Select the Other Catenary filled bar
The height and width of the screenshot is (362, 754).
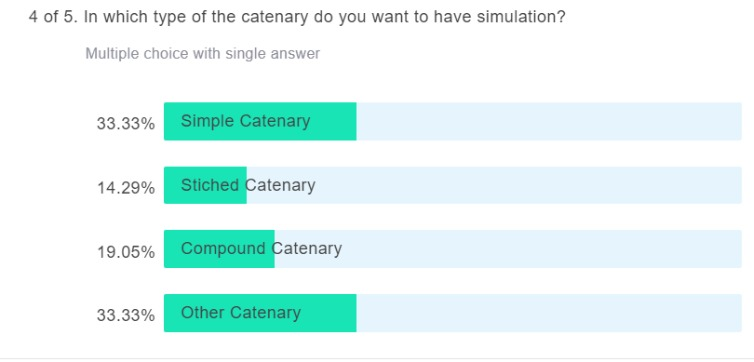click(260, 313)
